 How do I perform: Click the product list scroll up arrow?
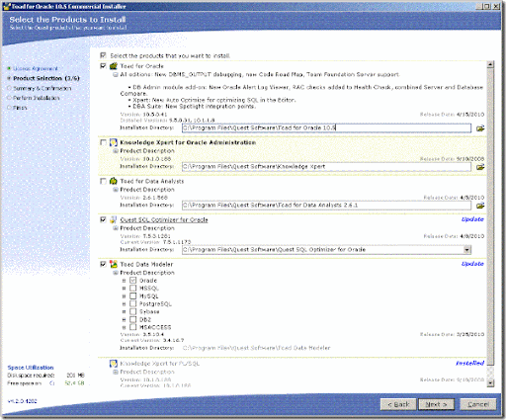tap(490, 64)
